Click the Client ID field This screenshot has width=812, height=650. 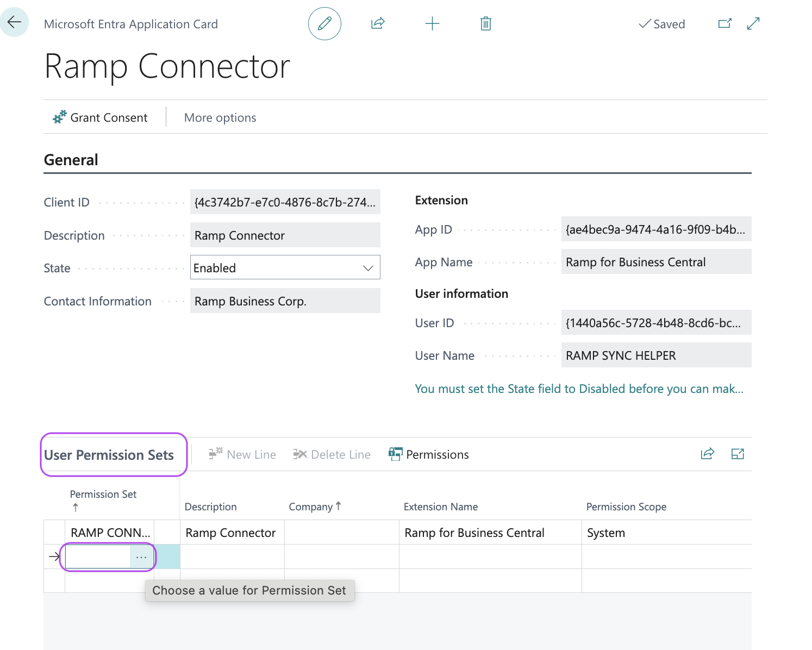[x=285, y=202]
